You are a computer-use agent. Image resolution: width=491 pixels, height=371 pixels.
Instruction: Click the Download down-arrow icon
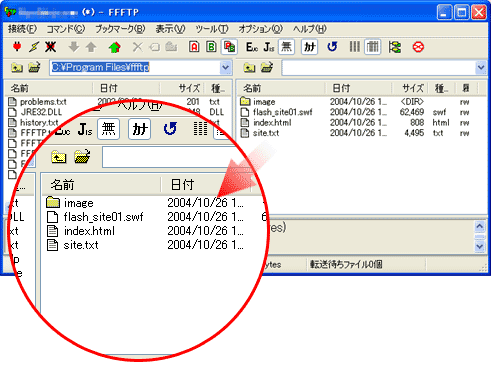coord(74,47)
